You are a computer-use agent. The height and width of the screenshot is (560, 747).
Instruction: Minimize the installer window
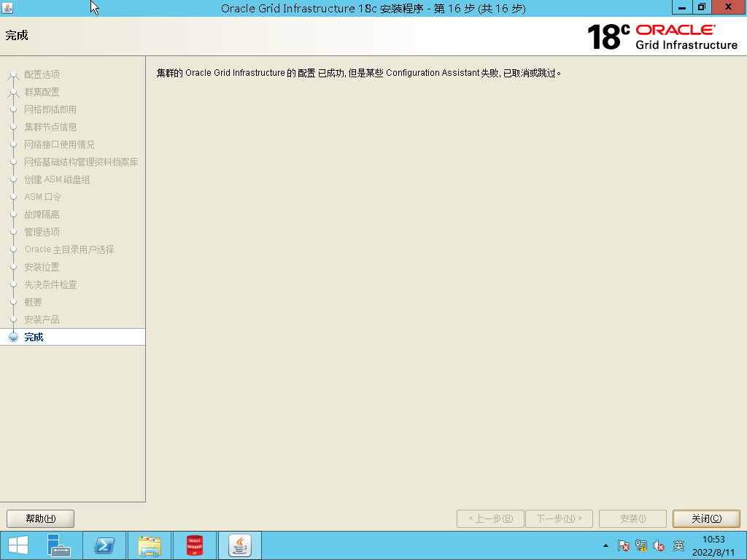tap(682, 7)
